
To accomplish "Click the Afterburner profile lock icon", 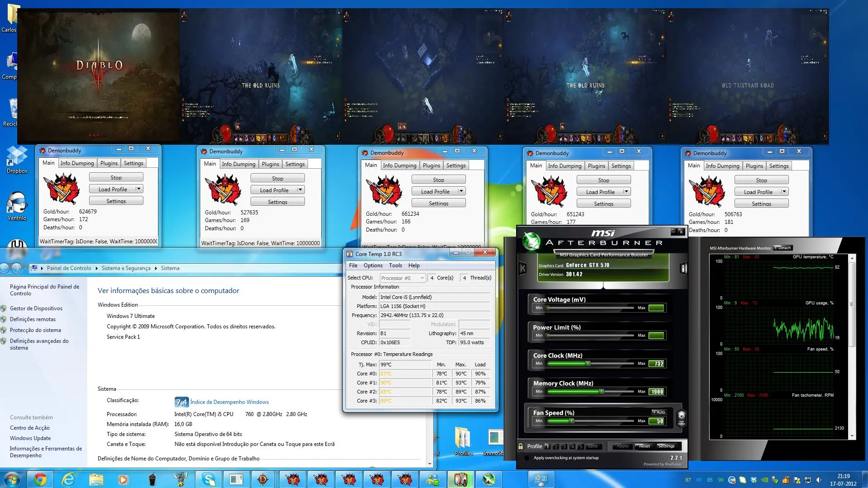I will tap(521, 446).
